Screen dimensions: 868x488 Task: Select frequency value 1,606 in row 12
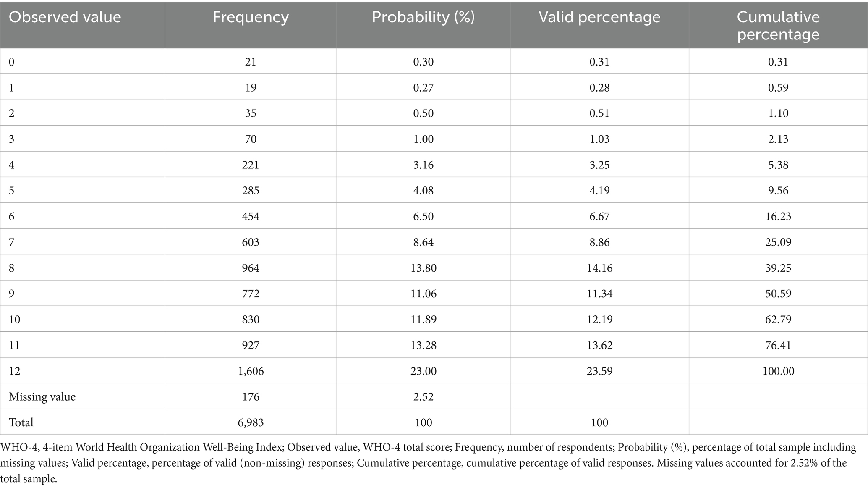(x=251, y=371)
